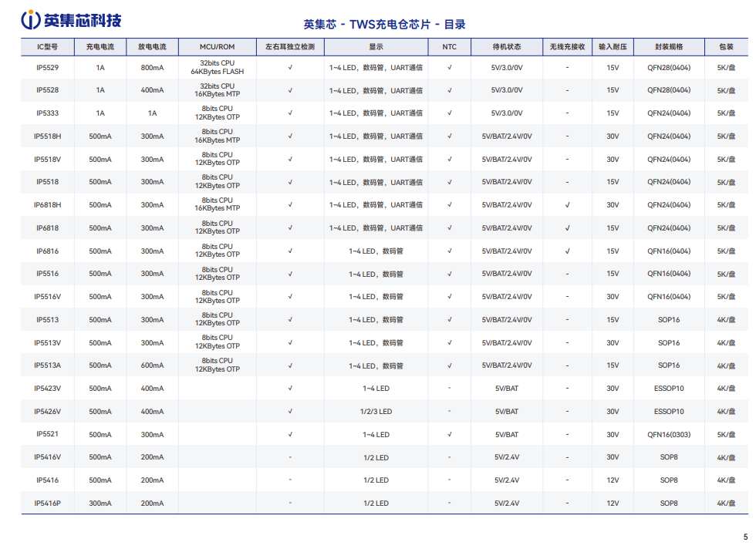Click the 300mA charge current in IP5416P row
Viewport: 756px width, 559px height.
click(x=100, y=503)
